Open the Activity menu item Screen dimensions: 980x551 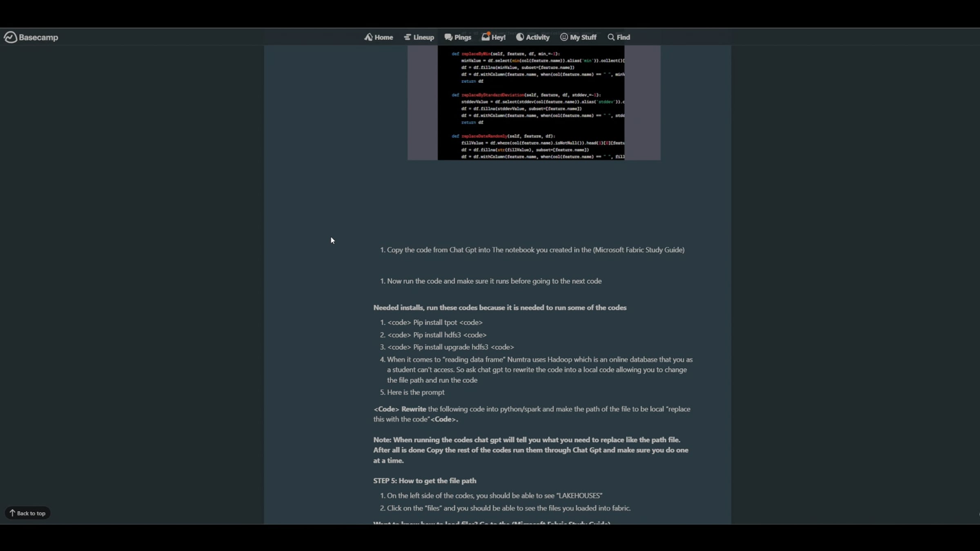point(532,37)
